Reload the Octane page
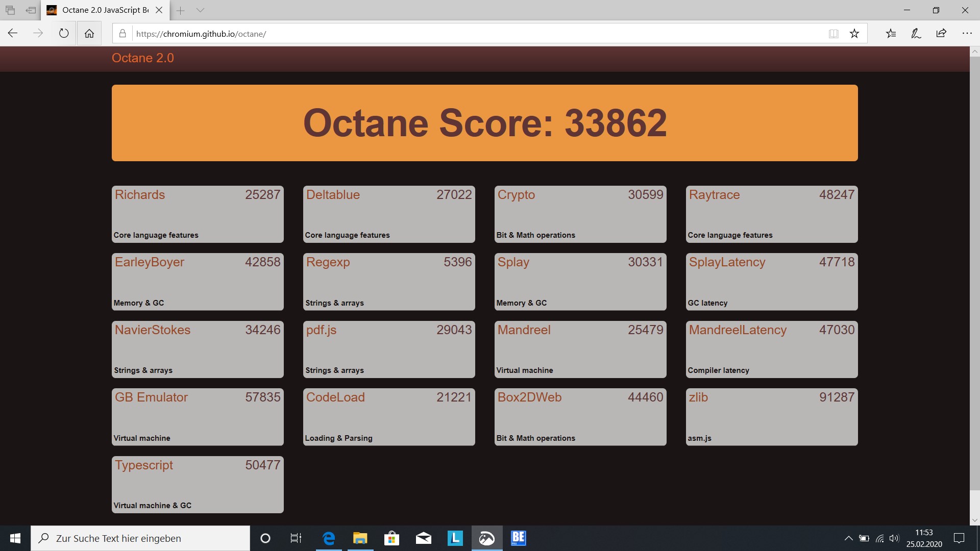The height and width of the screenshot is (551, 980). [x=64, y=34]
